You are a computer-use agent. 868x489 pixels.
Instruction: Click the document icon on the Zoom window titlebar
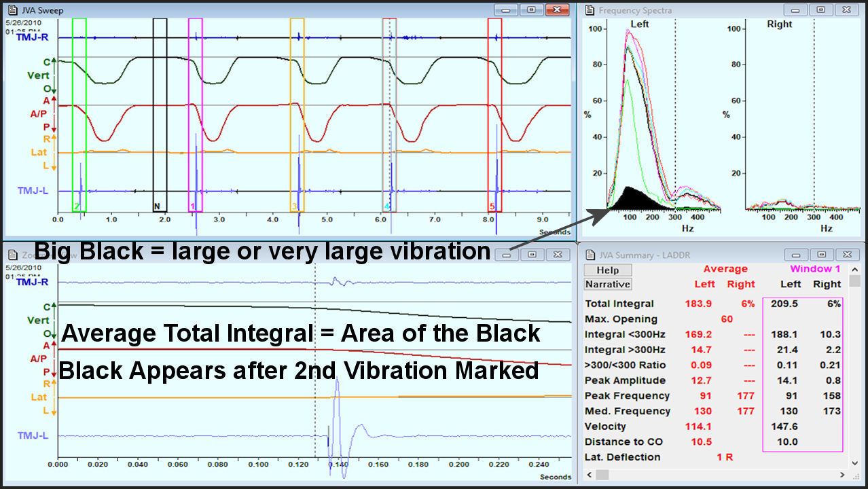(12, 253)
